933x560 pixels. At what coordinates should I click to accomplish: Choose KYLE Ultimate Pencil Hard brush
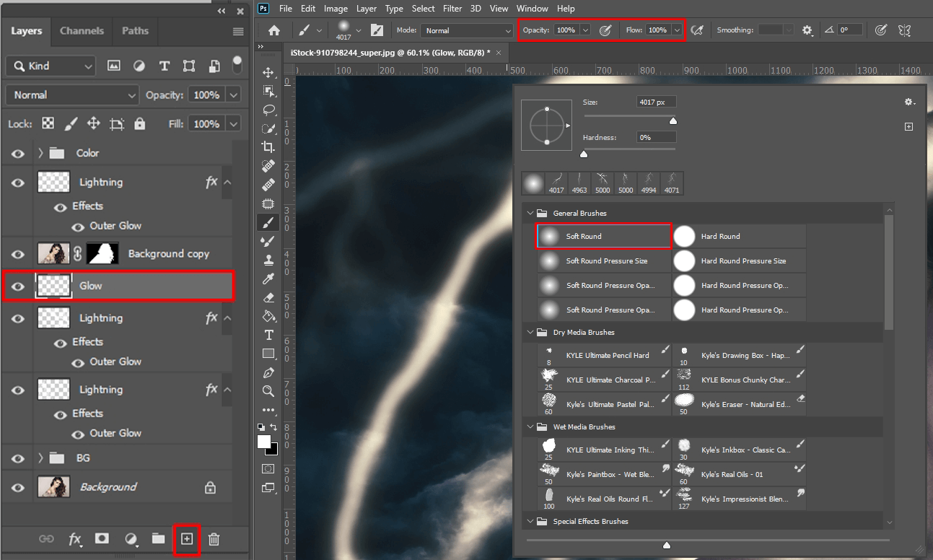pos(604,356)
